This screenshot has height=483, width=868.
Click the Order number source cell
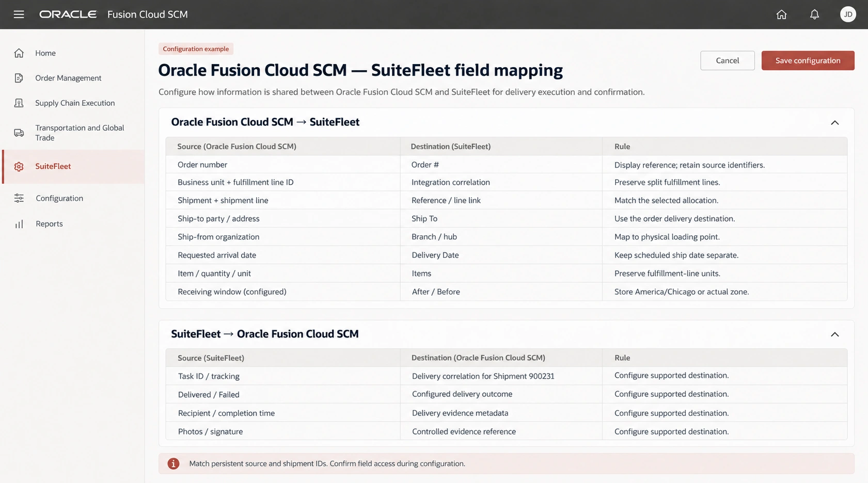pos(283,165)
